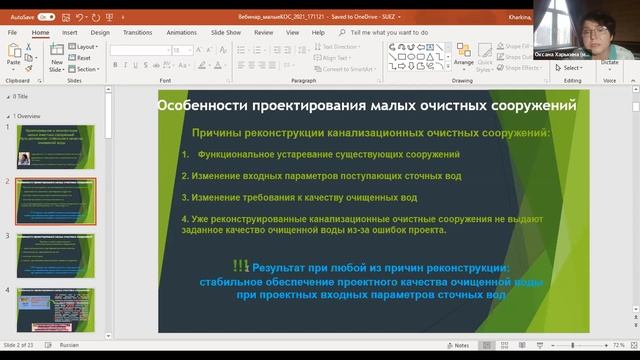
Task: Open the font name combo box
Action: point(140,50)
